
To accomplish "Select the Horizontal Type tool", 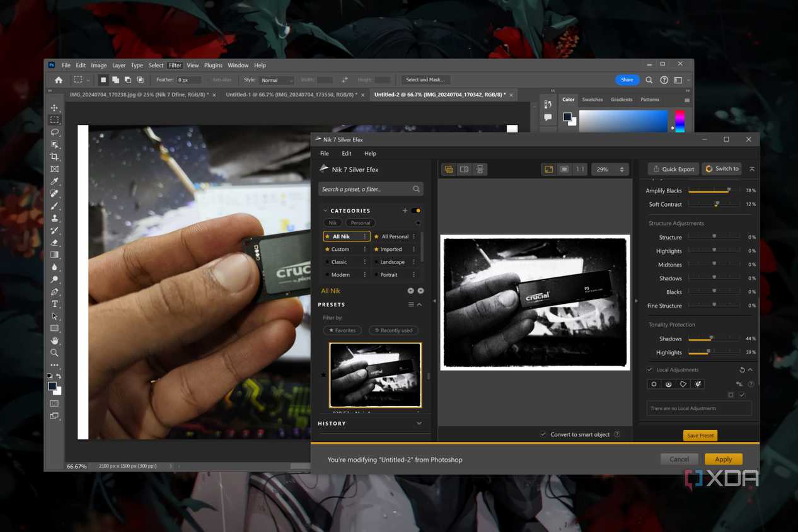I will [55, 304].
